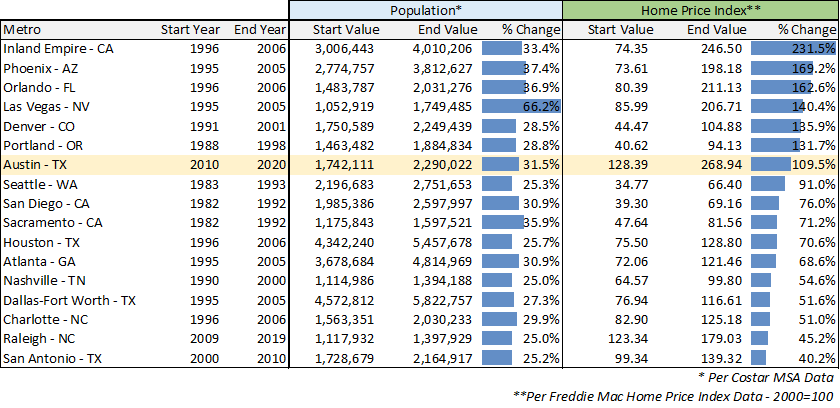Click the San Antonio - TX cell

51,356
